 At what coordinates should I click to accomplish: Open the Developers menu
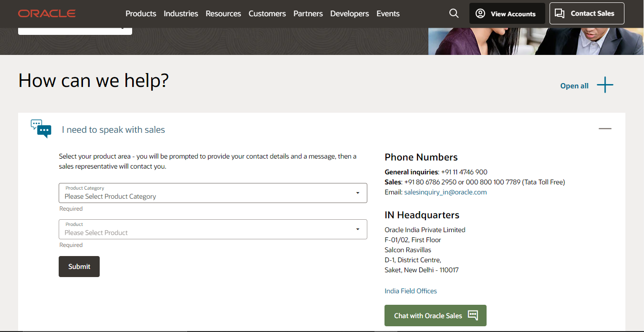coord(350,13)
